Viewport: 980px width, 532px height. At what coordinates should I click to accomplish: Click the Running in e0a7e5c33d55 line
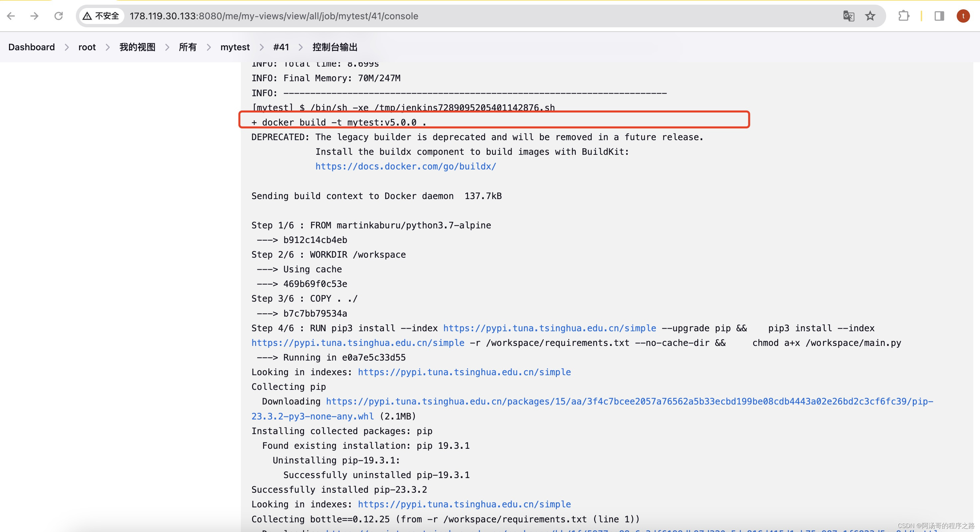pyautogui.click(x=331, y=358)
